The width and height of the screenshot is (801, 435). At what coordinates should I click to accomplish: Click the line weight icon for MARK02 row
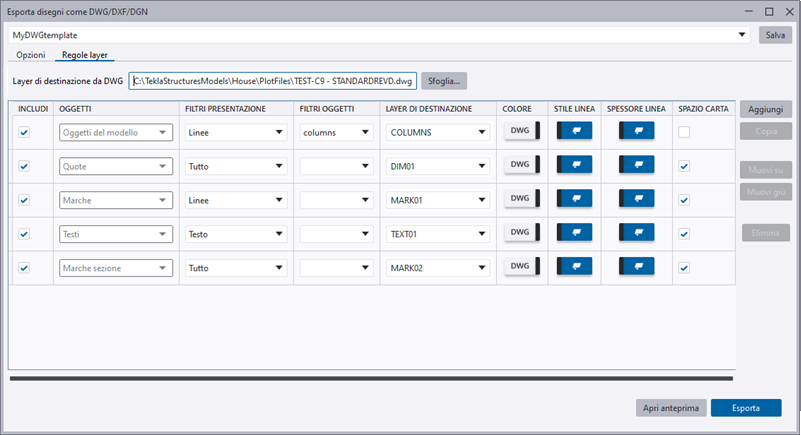[x=636, y=267]
